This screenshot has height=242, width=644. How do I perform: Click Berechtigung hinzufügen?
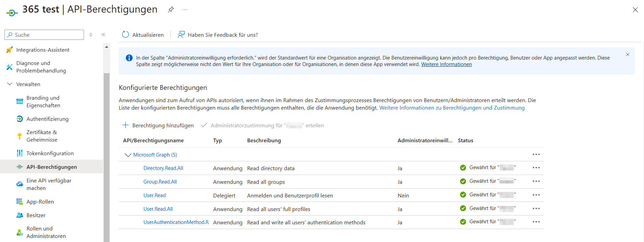[x=158, y=126]
